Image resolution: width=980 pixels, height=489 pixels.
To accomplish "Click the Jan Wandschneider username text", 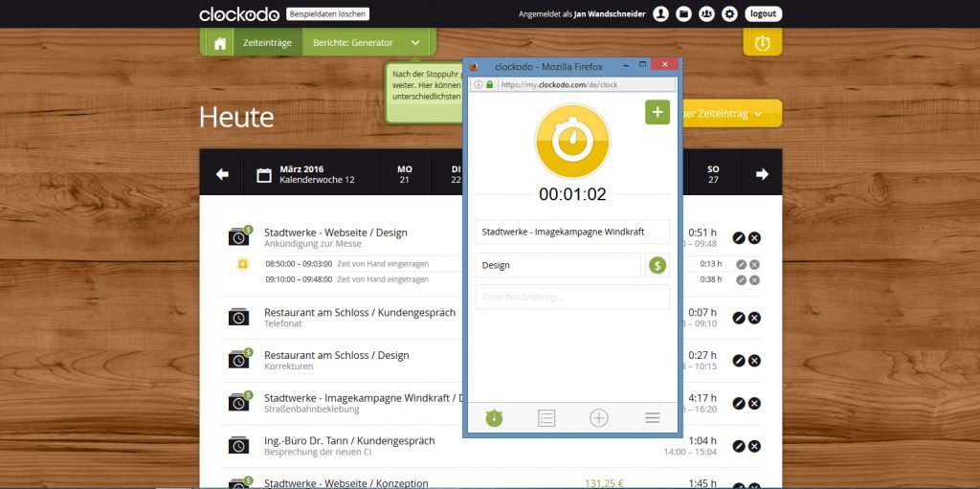I will tap(610, 13).
